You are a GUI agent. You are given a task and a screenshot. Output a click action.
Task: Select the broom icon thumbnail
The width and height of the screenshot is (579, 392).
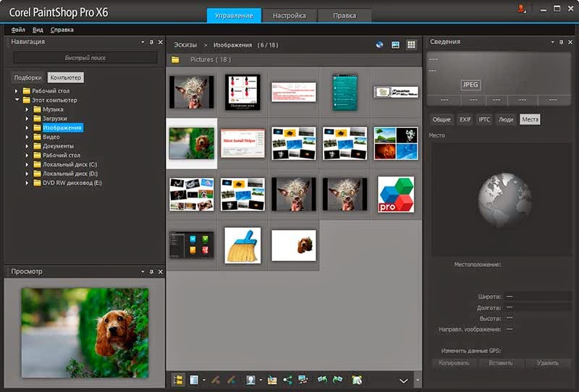[x=242, y=245]
